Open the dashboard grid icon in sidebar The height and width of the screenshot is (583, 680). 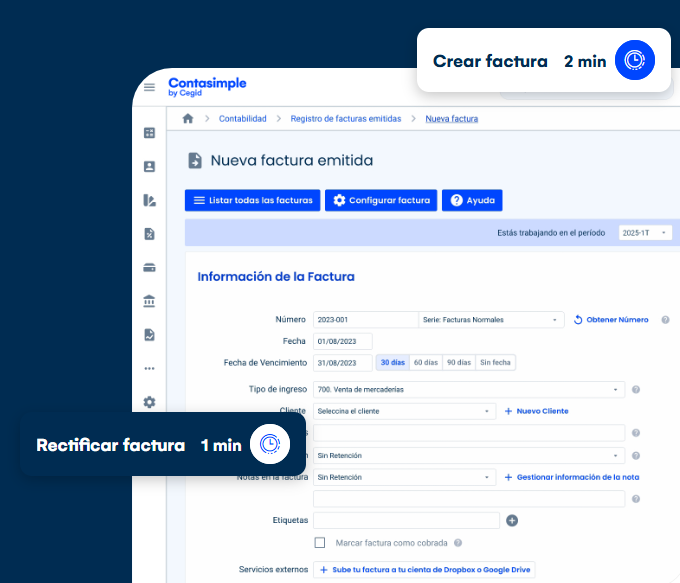pos(149,133)
